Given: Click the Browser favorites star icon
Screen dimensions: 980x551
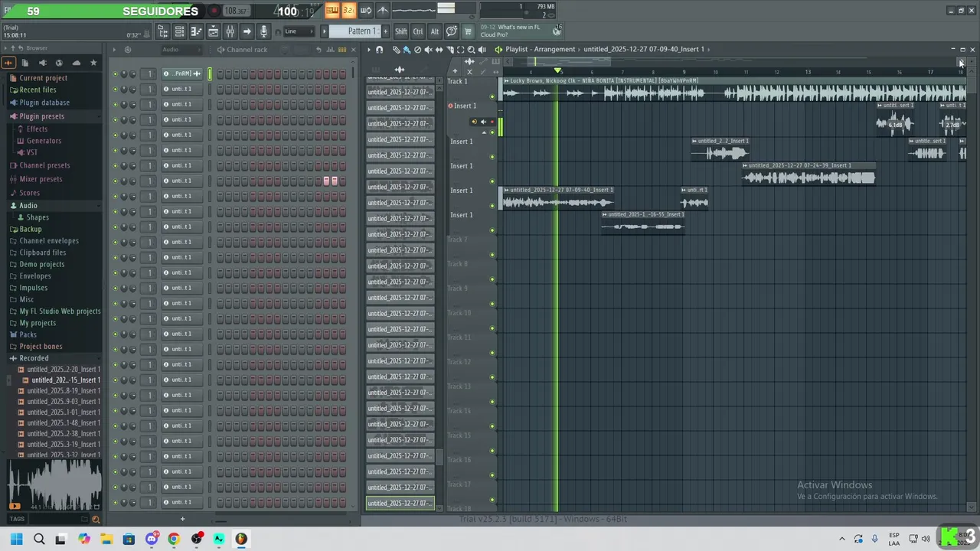Looking at the screenshot, I should [93, 63].
